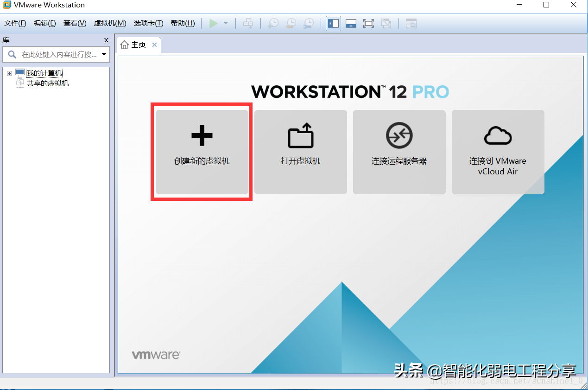
Task: Send Ctrl+Alt+Del to the guest
Action: (x=248, y=23)
